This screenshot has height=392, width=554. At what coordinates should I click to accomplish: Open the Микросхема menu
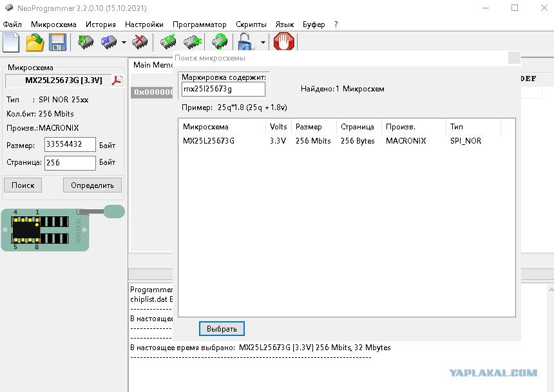click(53, 24)
